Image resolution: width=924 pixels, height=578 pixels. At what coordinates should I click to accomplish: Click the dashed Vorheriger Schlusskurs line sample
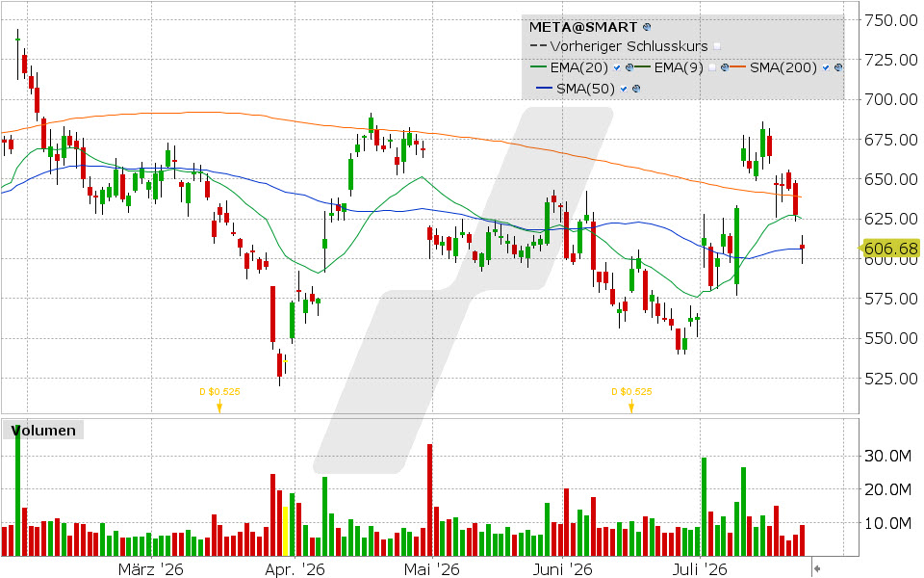click(x=538, y=46)
